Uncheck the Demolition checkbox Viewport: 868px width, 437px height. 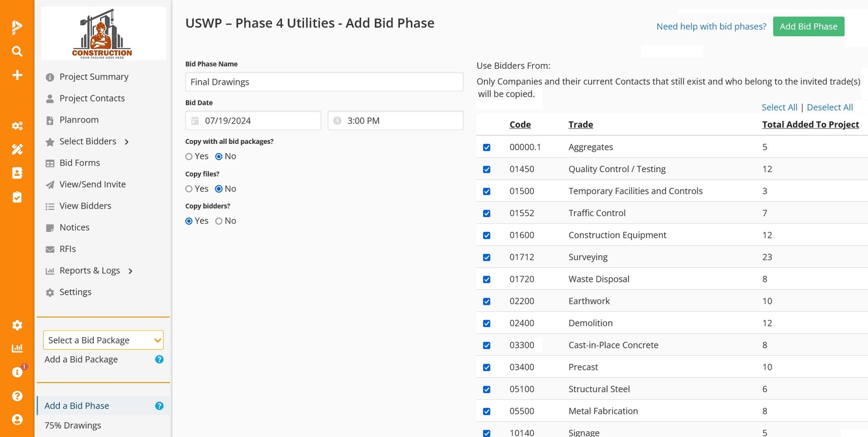click(x=487, y=324)
